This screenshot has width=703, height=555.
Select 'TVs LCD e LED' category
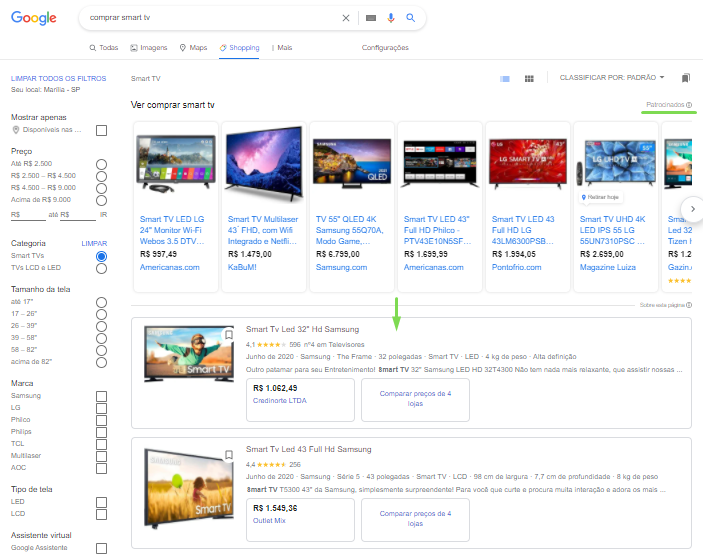pyautogui.click(x=101, y=269)
